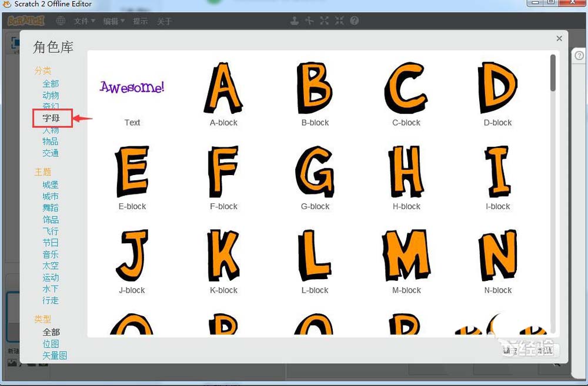Click the block help question-mark icon
Screen dimensions: 588x386
click(355, 21)
